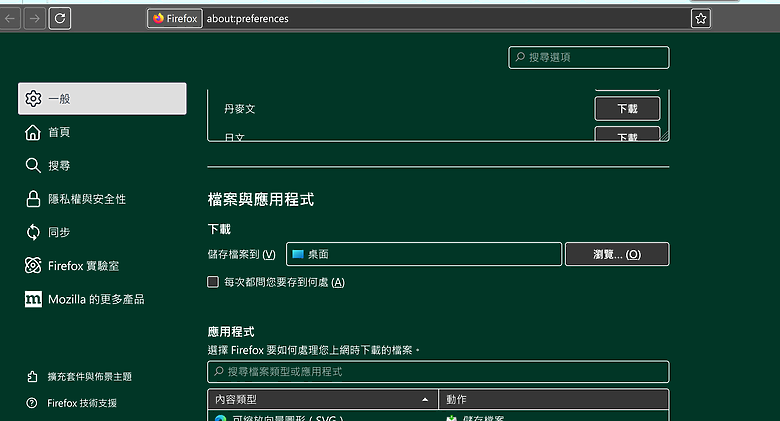The image size is (780, 421).
Task: Click the home icon for 首頁
Action: point(33,132)
